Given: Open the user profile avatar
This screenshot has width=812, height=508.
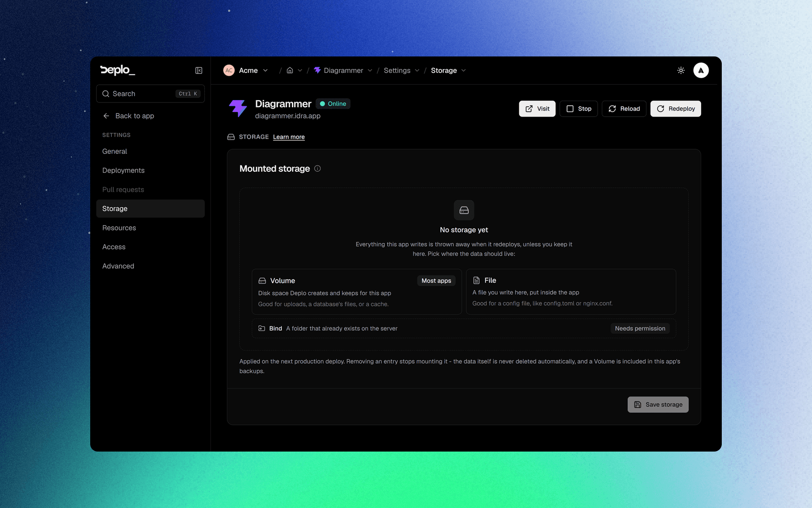Looking at the screenshot, I should pos(701,71).
